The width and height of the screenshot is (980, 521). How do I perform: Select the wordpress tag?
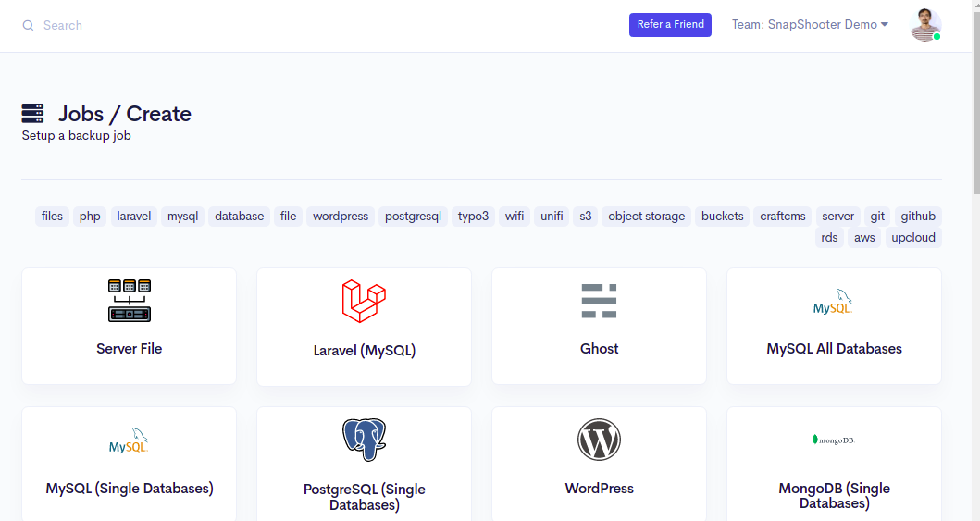pyautogui.click(x=341, y=217)
